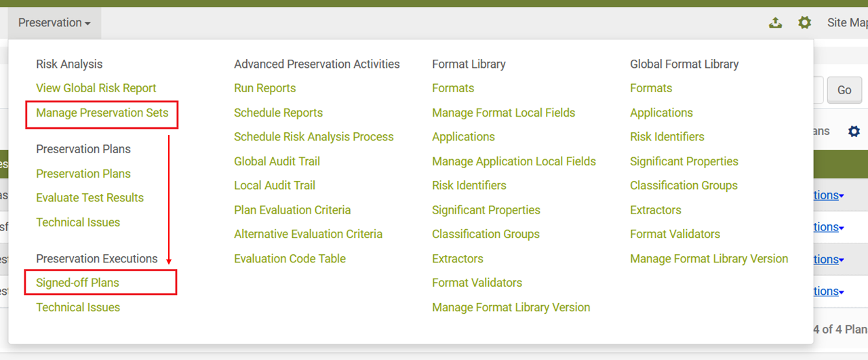Viewport: 868px width, 360px height.
Task: Click the upload icon in the top bar
Action: tap(775, 23)
